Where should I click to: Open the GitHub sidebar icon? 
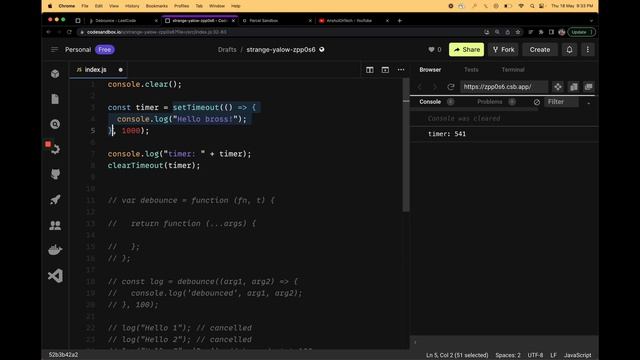point(55,174)
